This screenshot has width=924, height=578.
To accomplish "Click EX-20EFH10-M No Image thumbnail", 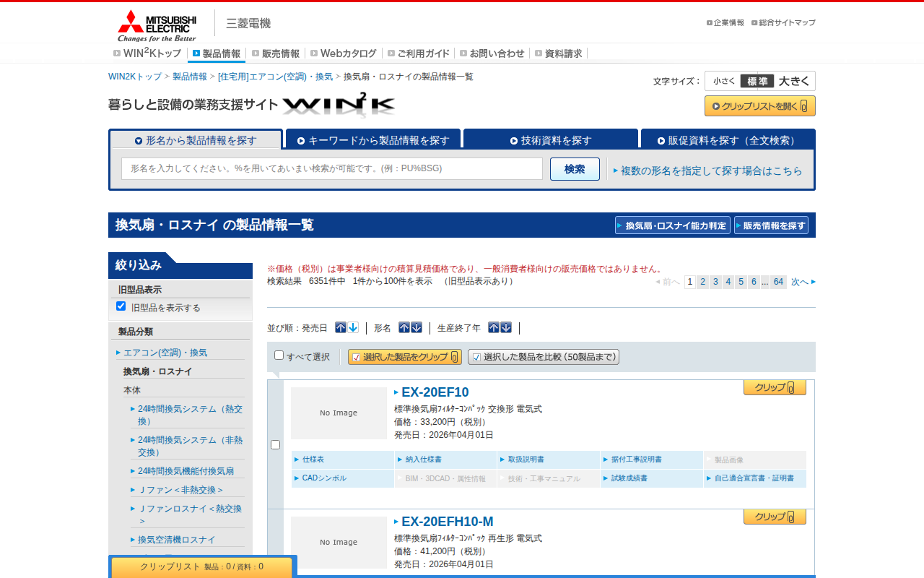I will [x=339, y=543].
